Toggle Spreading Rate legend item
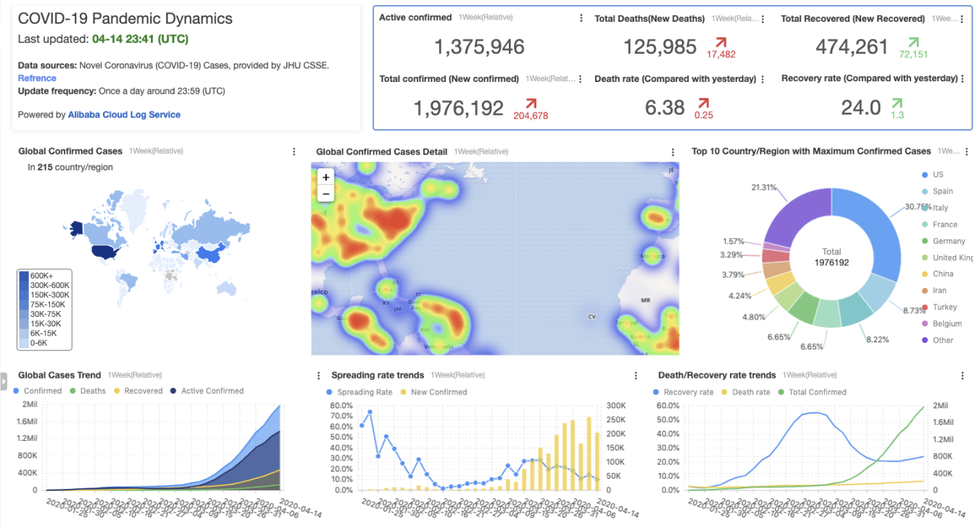This screenshot has width=980, height=528. (x=360, y=392)
